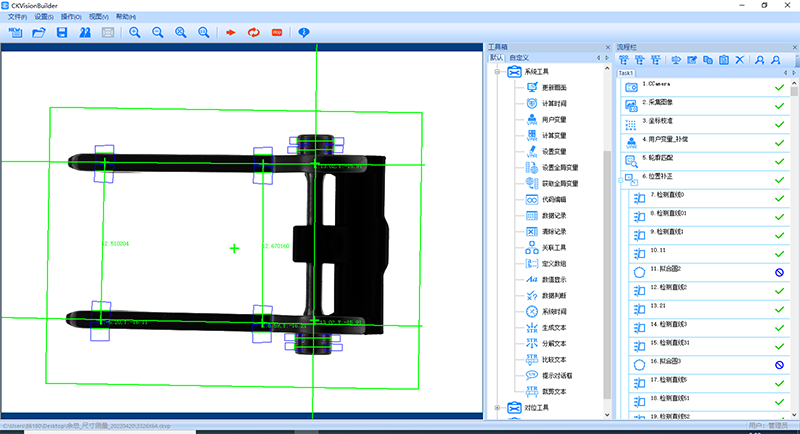The image size is (800, 434).
Task: Select the 代码编辑 tool icon
Action: 532,199
